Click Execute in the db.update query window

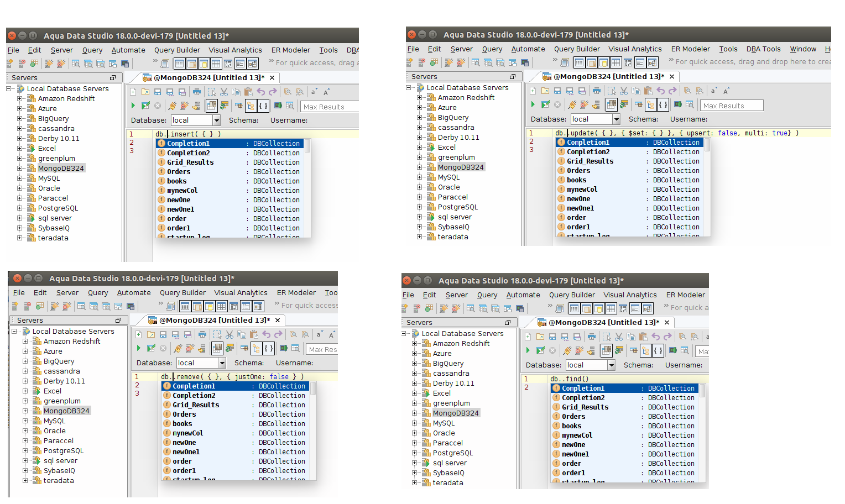[x=533, y=104]
